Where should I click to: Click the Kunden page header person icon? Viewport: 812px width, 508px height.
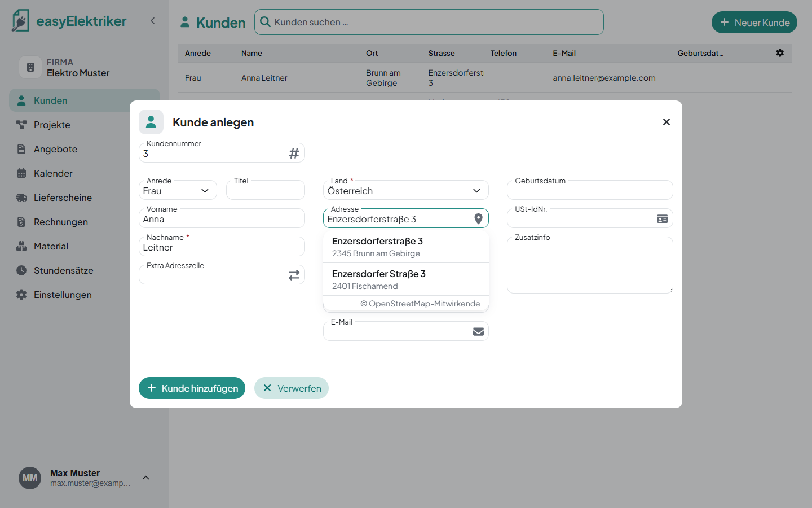185,23
